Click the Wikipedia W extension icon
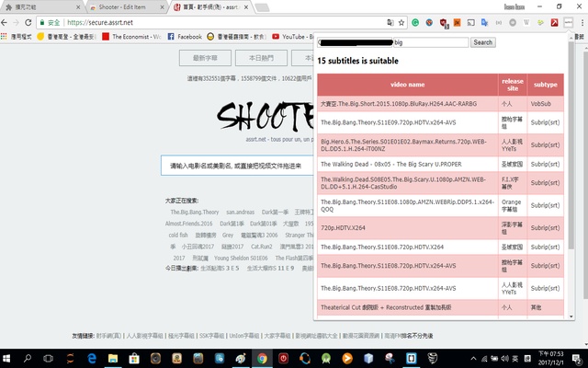This screenshot has width=588, height=368. click(x=526, y=23)
